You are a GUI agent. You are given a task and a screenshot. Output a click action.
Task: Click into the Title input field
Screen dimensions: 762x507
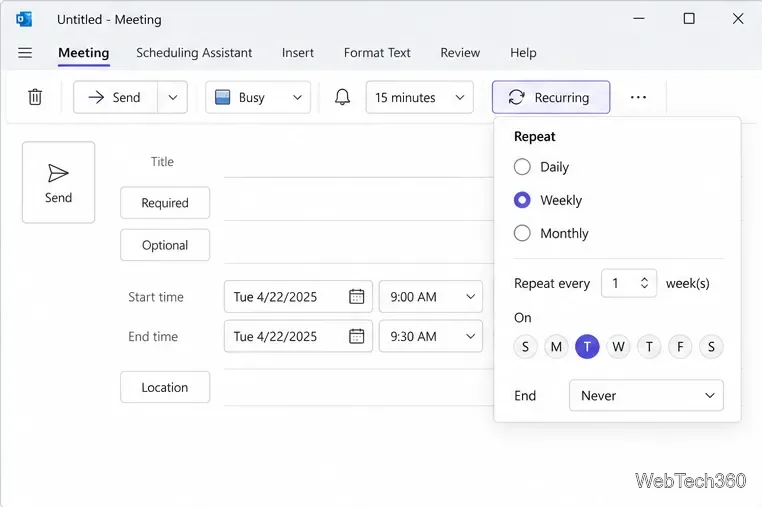[x=359, y=162]
